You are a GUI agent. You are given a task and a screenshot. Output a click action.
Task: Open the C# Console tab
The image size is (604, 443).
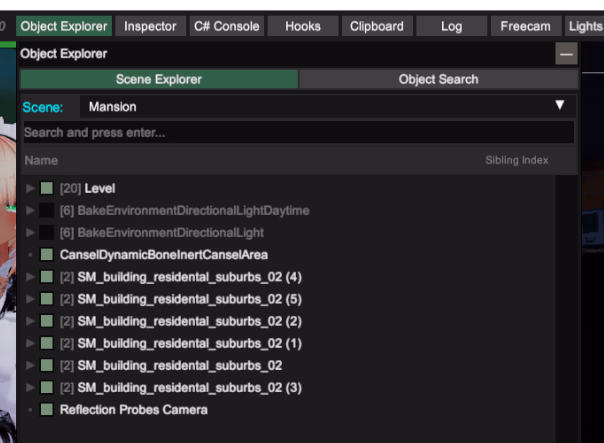pos(225,26)
